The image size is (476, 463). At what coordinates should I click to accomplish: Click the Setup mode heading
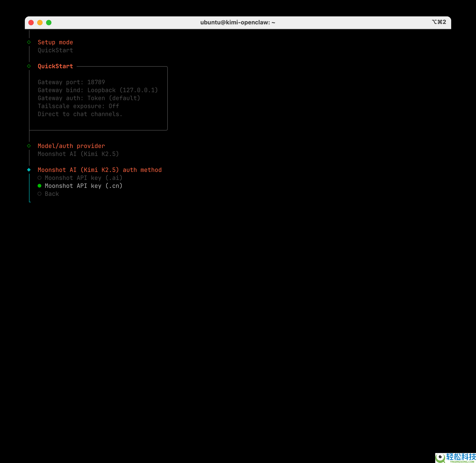(x=55, y=42)
